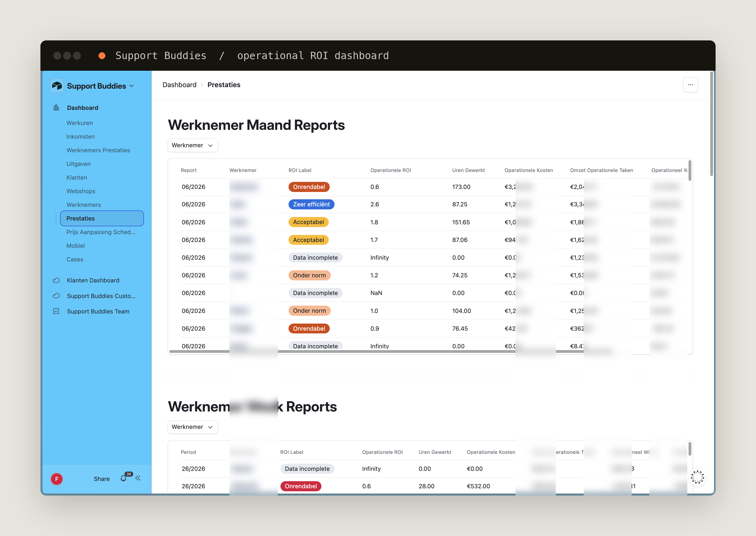756x536 pixels.
Task: Open Support Buddies Team section
Action: (98, 311)
